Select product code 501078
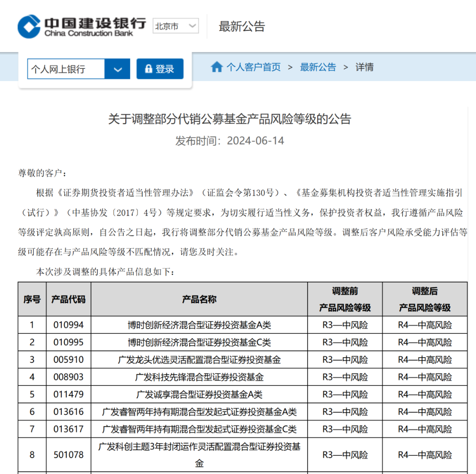Screen dimensions: 476x474 click(x=69, y=455)
